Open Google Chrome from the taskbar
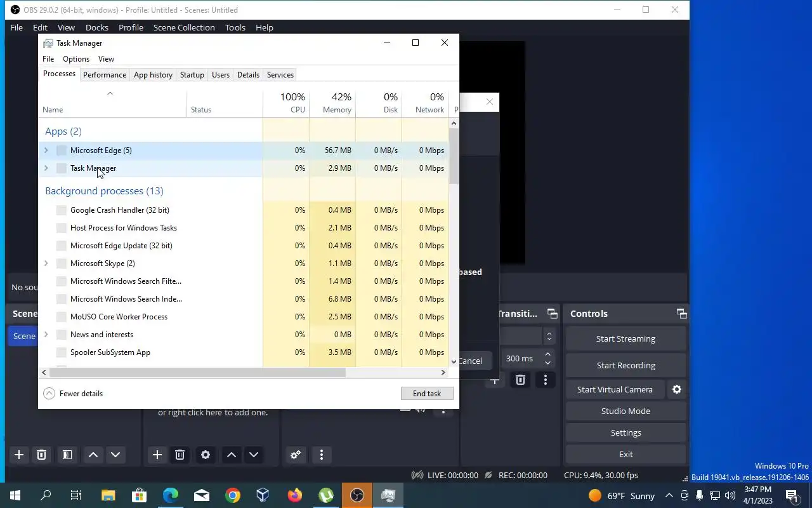The height and width of the screenshot is (508, 812). (x=233, y=495)
